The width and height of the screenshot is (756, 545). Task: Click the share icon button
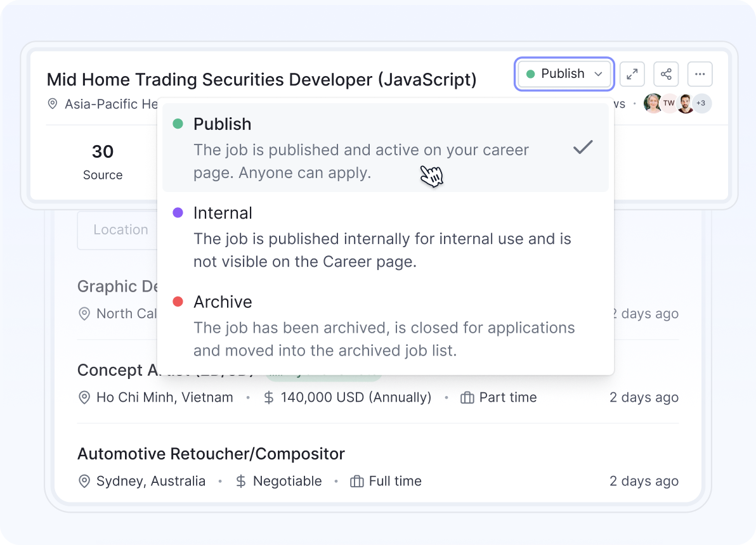tap(666, 74)
